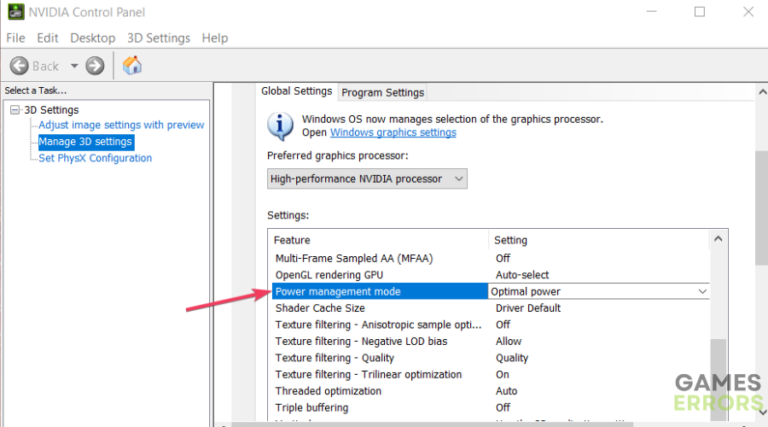The width and height of the screenshot is (768, 427).
Task: Open the Windows graphics settings link
Action: pos(393,132)
